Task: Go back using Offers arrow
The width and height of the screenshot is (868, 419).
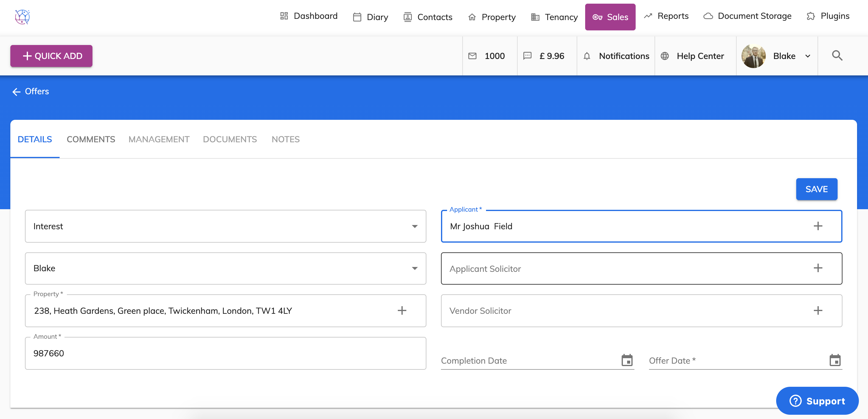Action: 16,92
